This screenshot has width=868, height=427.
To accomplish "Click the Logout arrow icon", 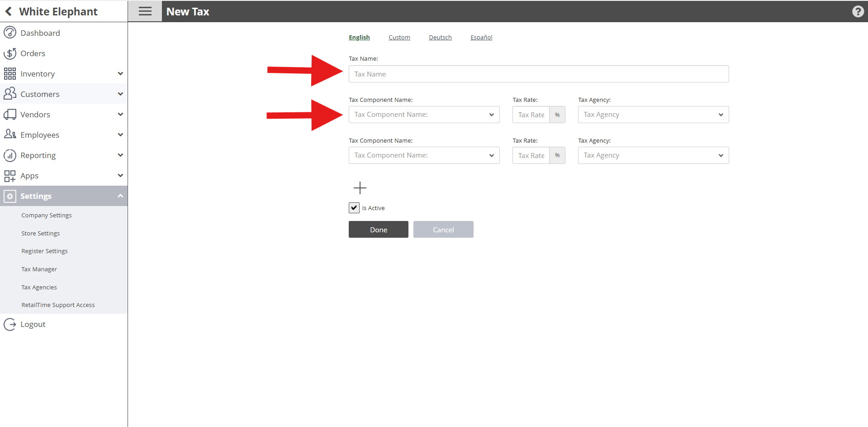I will click(10, 324).
